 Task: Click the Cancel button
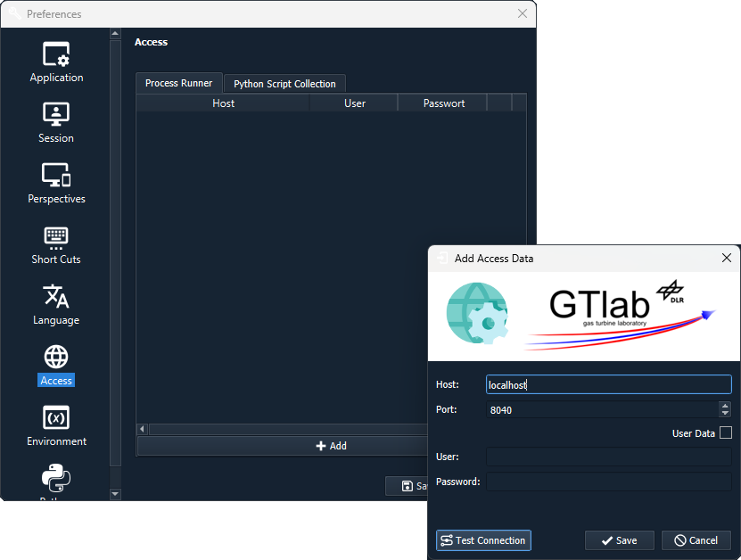(x=696, y=540)
